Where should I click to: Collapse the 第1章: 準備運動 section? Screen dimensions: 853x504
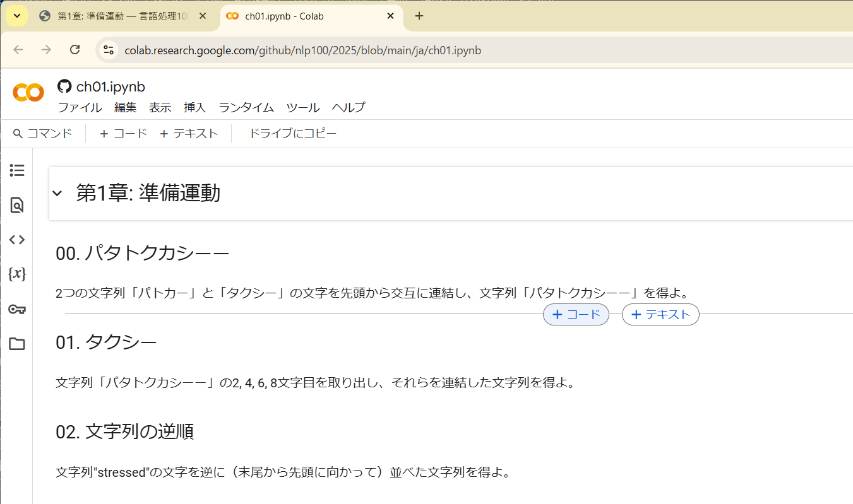pos(57,193)
